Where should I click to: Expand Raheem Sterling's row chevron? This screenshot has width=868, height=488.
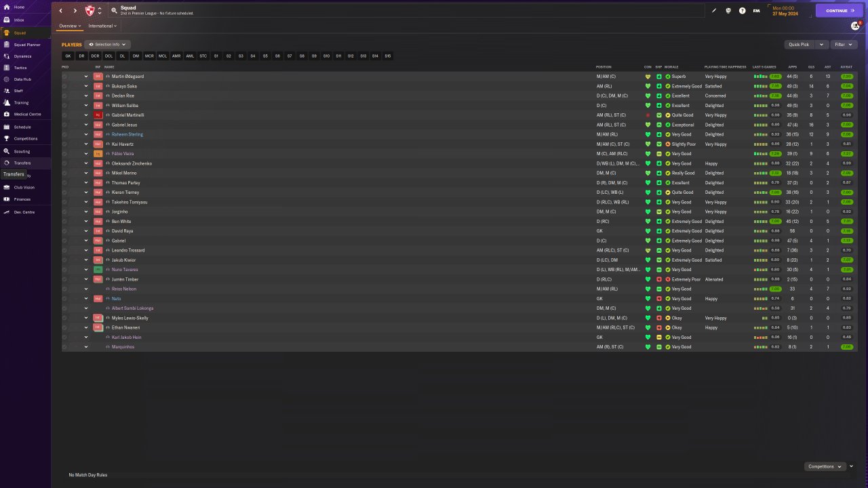tap(86, 134)
